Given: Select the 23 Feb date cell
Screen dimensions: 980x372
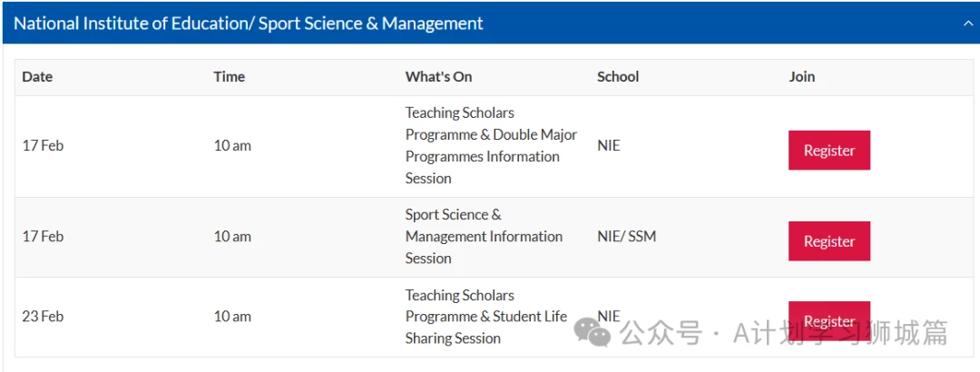Looking at the screenshot, I should point(44,317).
